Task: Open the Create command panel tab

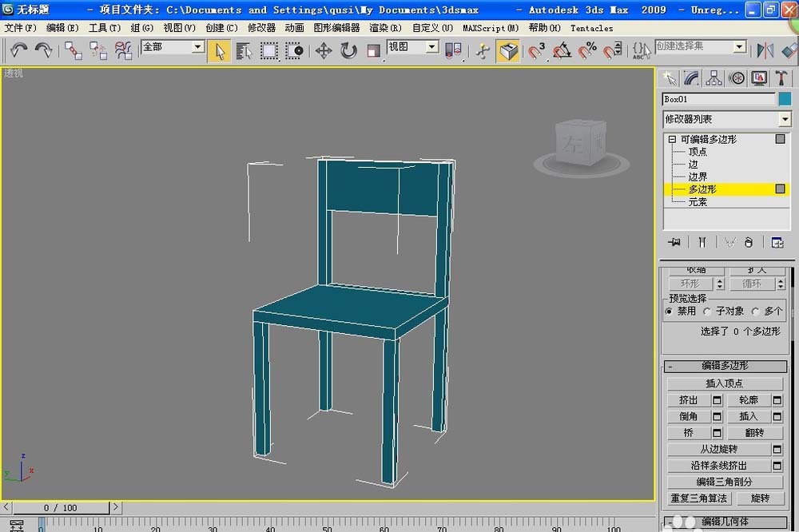Action: (x=669, y=78)
